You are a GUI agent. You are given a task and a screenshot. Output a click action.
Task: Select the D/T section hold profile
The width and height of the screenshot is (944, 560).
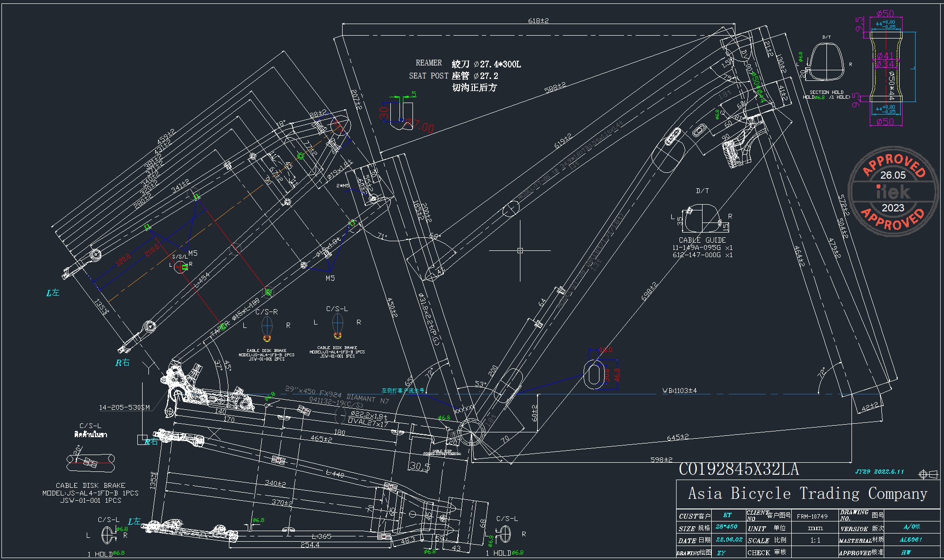(827, 62)
